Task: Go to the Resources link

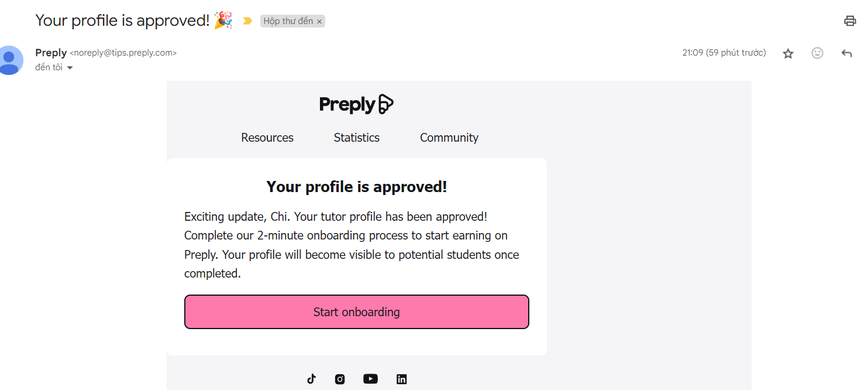Action: tap(267, 138)
